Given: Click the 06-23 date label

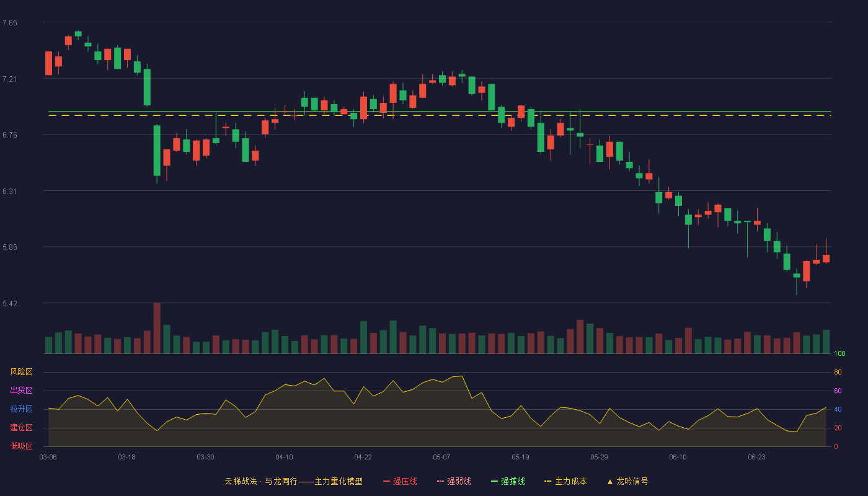Looking at the screenshot, I should 756,457.
